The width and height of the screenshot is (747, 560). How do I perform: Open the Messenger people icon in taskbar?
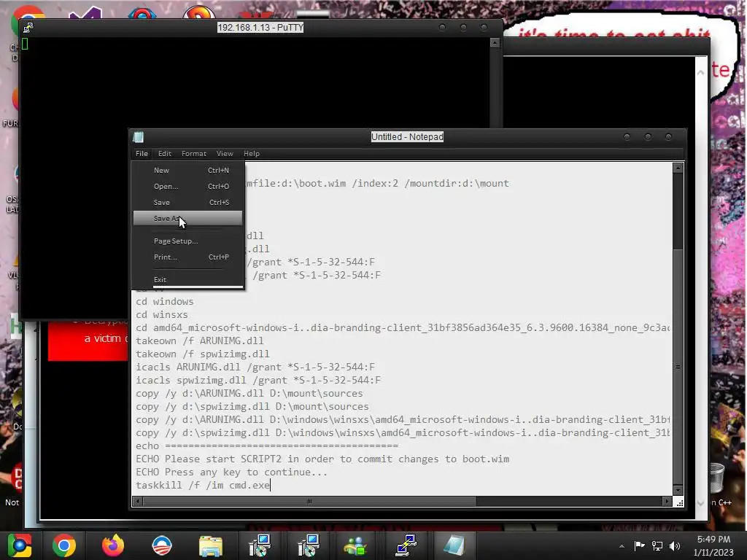[356, 545]
